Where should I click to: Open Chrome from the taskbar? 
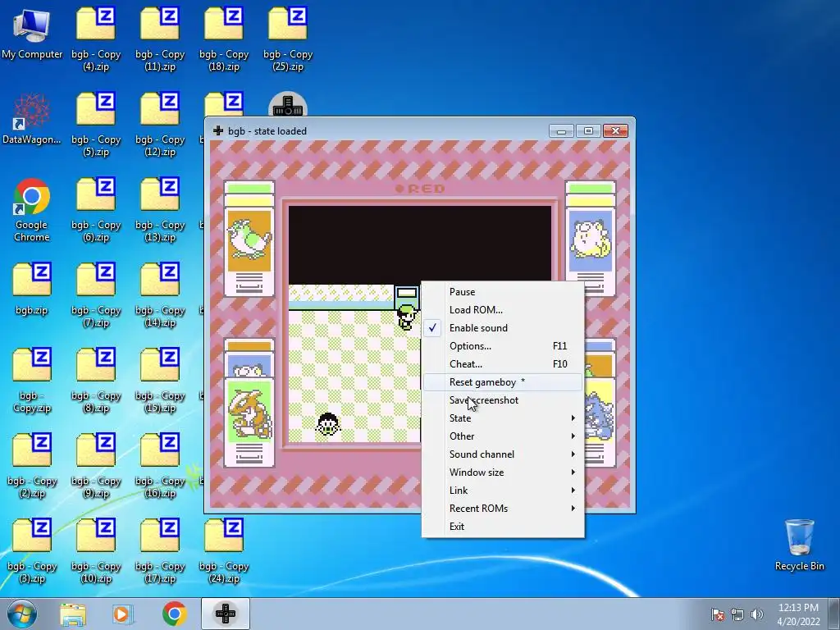click(x=174, y=614)
